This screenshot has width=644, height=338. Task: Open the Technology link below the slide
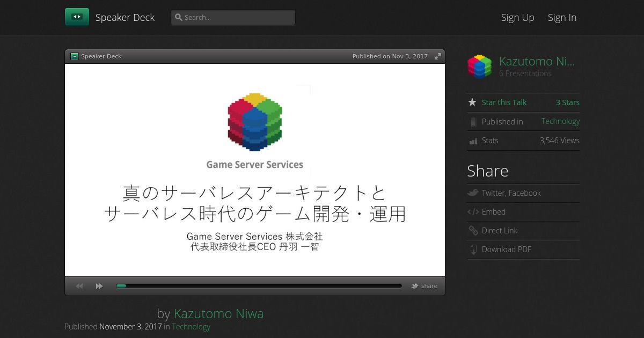point(191,327)
